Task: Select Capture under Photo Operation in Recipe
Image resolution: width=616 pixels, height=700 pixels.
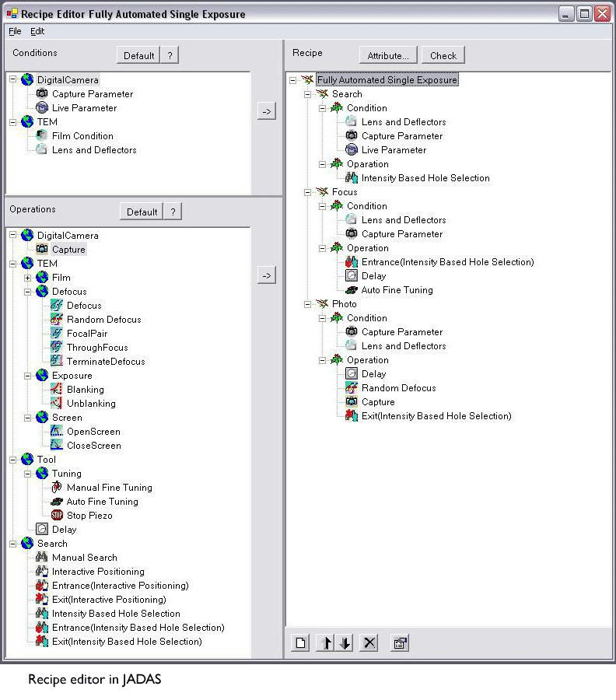Action: click(x=378, y=402)
